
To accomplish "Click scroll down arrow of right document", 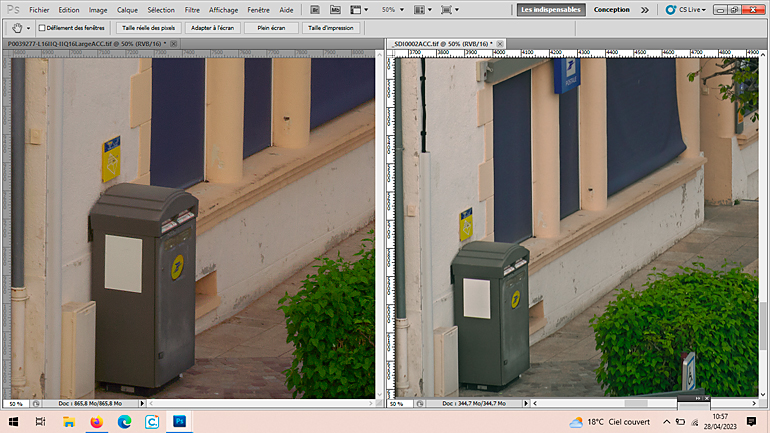I will (x=763, y=394).
